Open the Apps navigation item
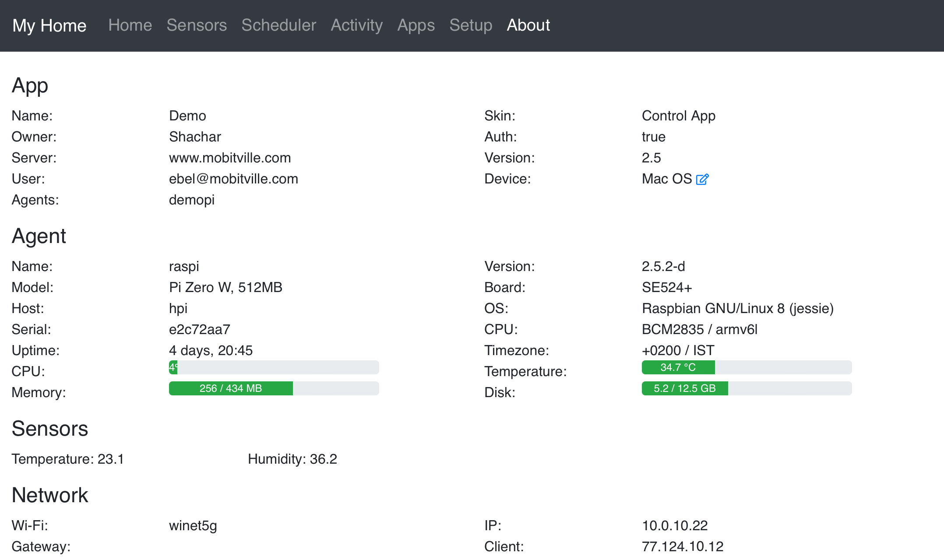This screenshot has height=560, width=944. pyautogui.click(x=416, y=25)
